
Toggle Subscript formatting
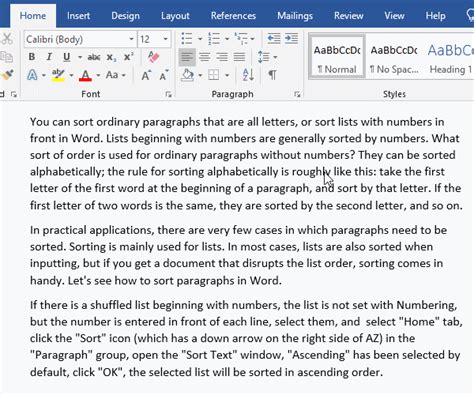click(111, 58)
